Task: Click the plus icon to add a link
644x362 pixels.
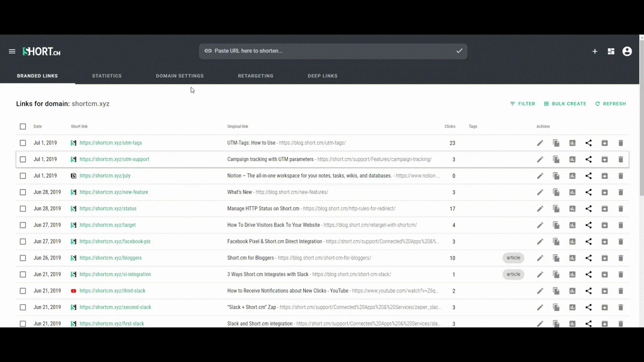Action: tap(595, 51)
